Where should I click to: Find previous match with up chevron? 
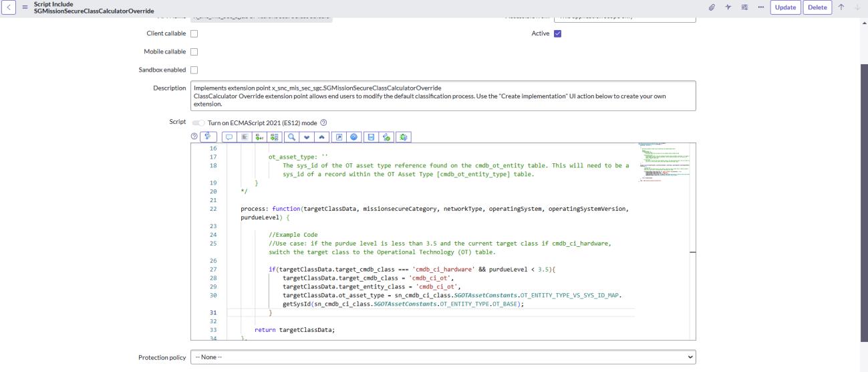(321, 136)
